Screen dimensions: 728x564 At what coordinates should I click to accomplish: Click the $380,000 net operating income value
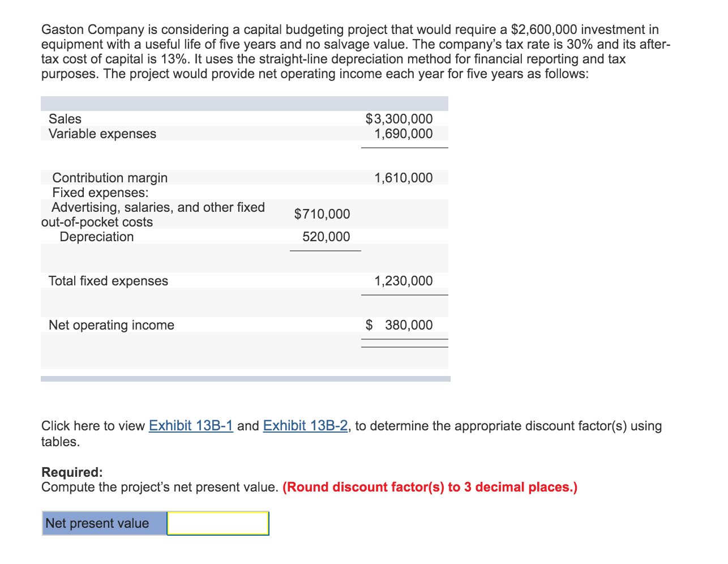399,325
